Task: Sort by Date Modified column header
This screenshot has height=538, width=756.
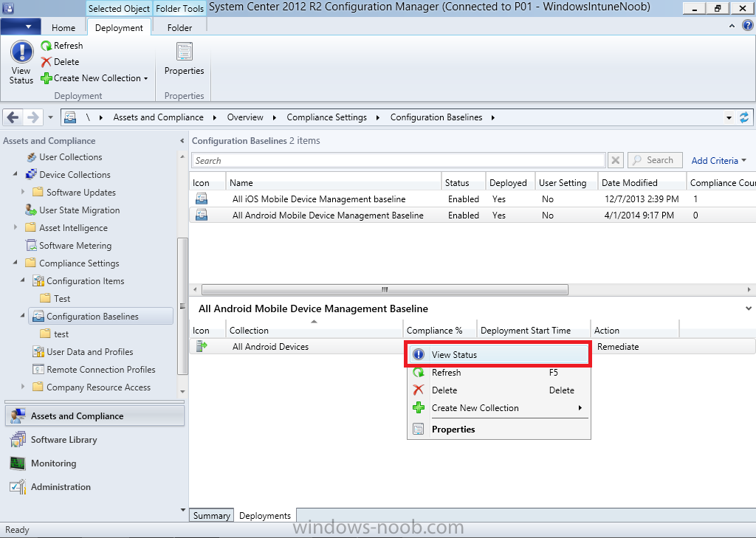Action: [x=642, y=183]
